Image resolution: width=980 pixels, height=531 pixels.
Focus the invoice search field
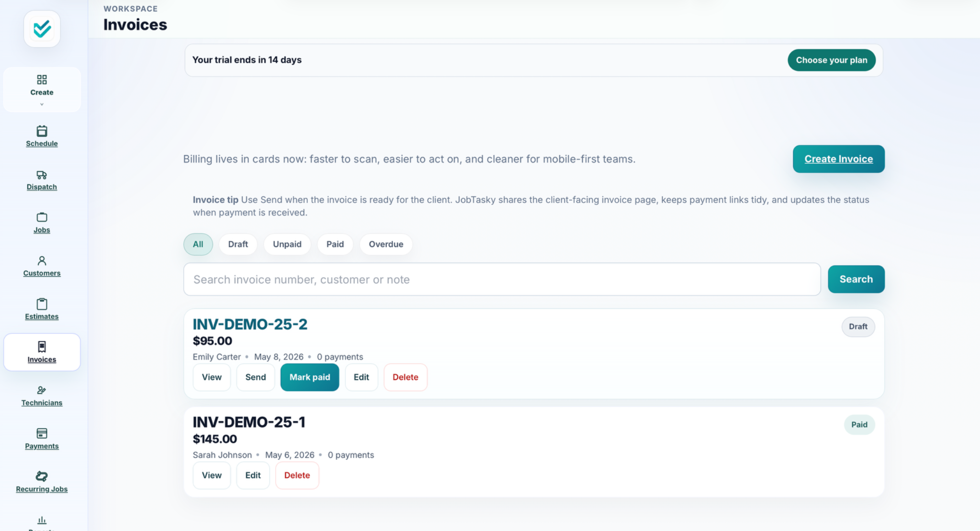pos(502,279)
